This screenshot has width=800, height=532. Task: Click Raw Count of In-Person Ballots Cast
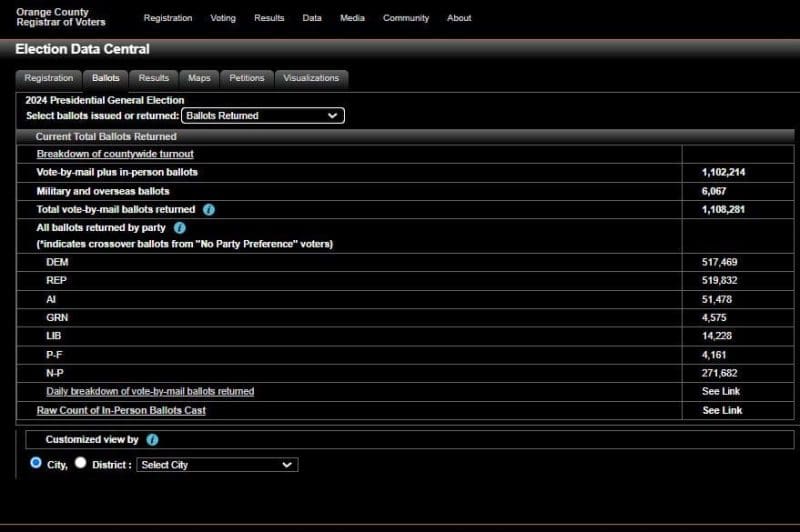pos(121,410)
